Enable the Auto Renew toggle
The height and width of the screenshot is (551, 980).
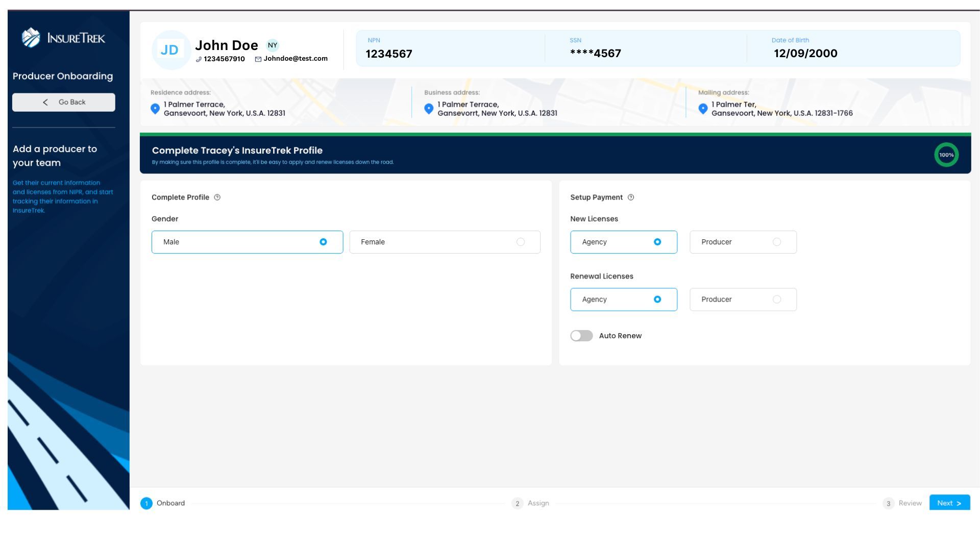[x=581, y=335]
